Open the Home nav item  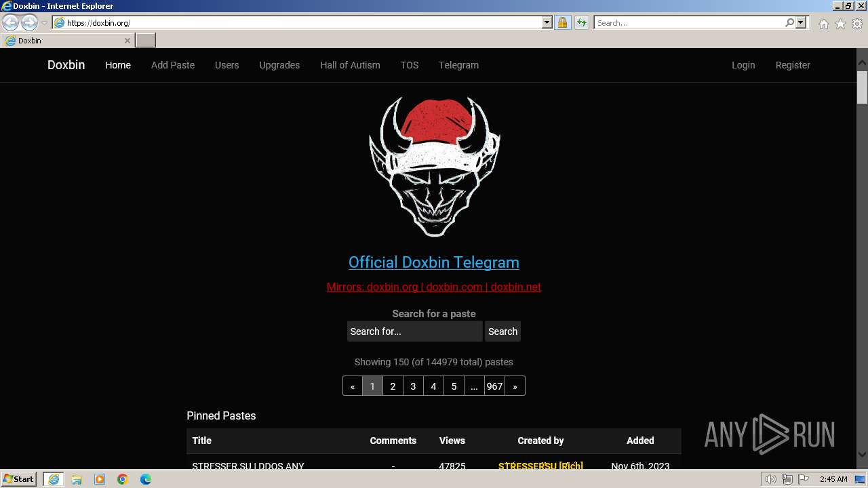tap(118, 65)
